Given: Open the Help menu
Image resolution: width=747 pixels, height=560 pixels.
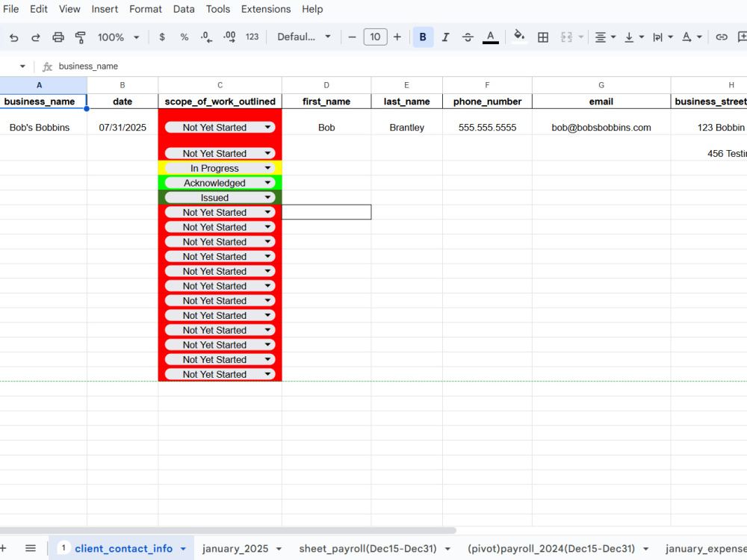Looking at the screenshot, I should click(312, 9).
